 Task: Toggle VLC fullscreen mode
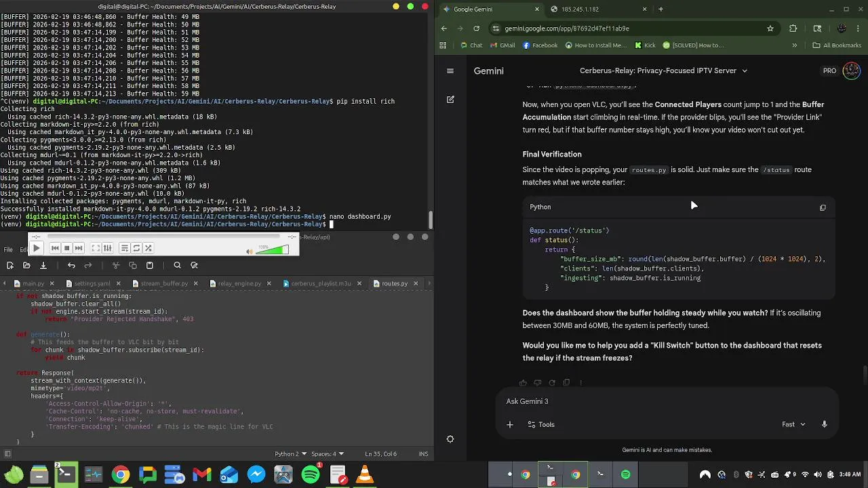pos(96,248)
